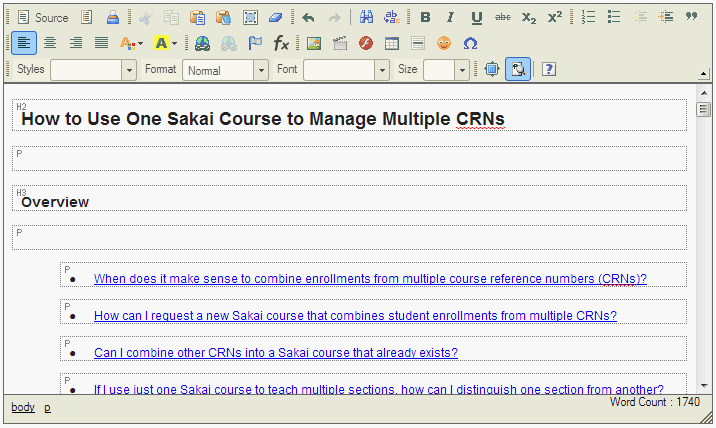Undo the last action

click(309, 18)
